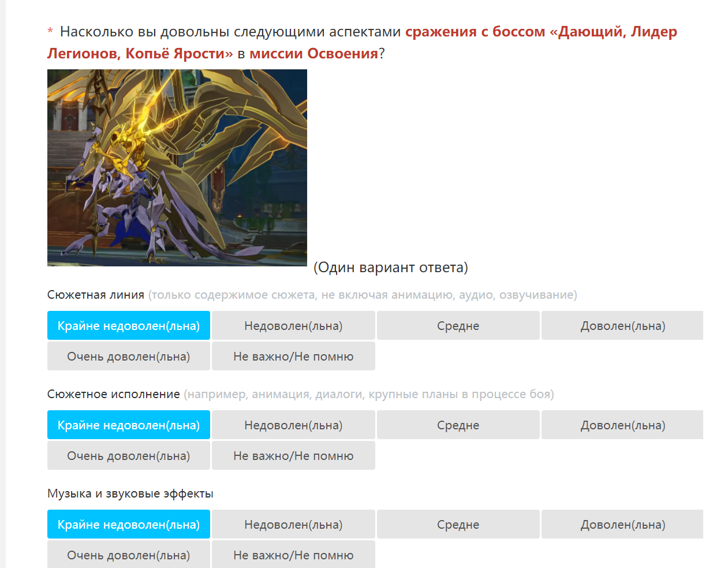The width and height of the screenshot is (728, 568).
Task: Pick 'Очень доволен(льна)' for Сюжетное исполнение
Action: tap(129, 455)
